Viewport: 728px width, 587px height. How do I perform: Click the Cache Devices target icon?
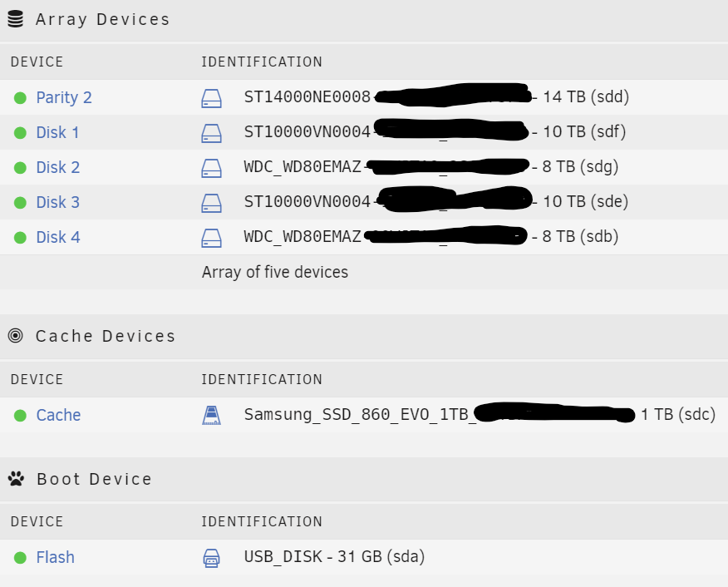(x=15, y=335)
